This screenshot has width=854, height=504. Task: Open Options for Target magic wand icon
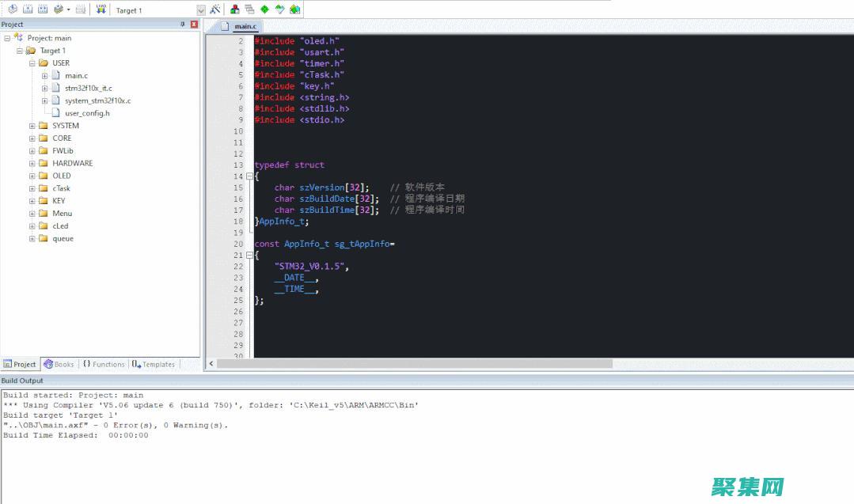click(214, 9)
